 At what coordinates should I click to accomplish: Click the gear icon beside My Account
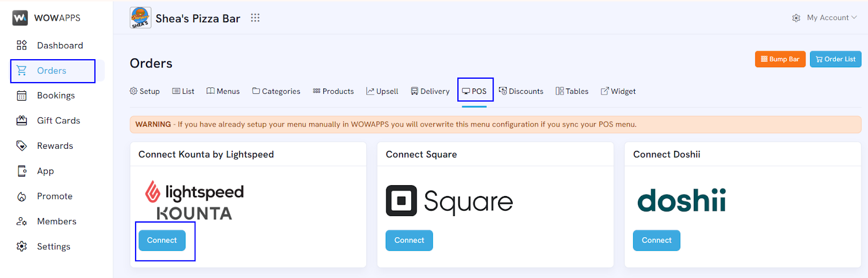(796, 18)
